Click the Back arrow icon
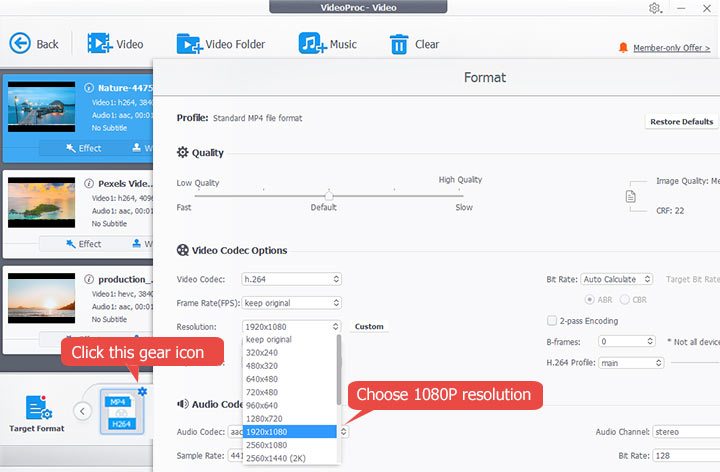The image size is (720, 472). point(20,44)
